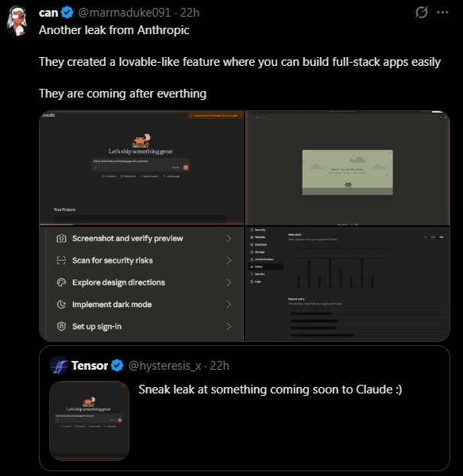Click the Grok icon on the tweet
This screenshot has width=463, height=476.
pyautogui.click(x=422, y=13)
